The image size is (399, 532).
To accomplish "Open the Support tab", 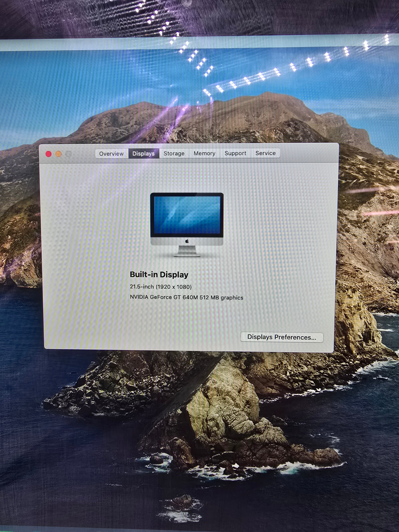I will (235, 153).
